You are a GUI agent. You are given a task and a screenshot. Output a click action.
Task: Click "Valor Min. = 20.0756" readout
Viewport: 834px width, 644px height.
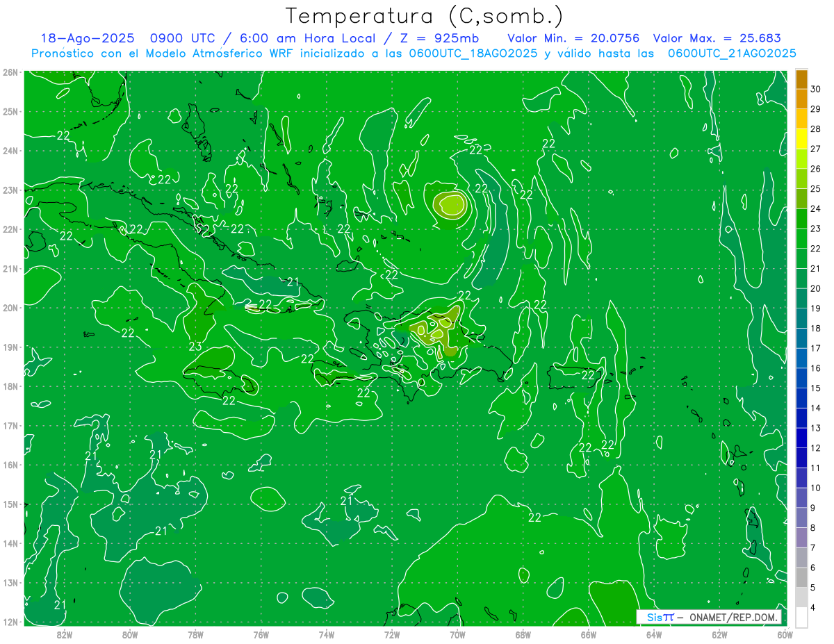[573, 39]
